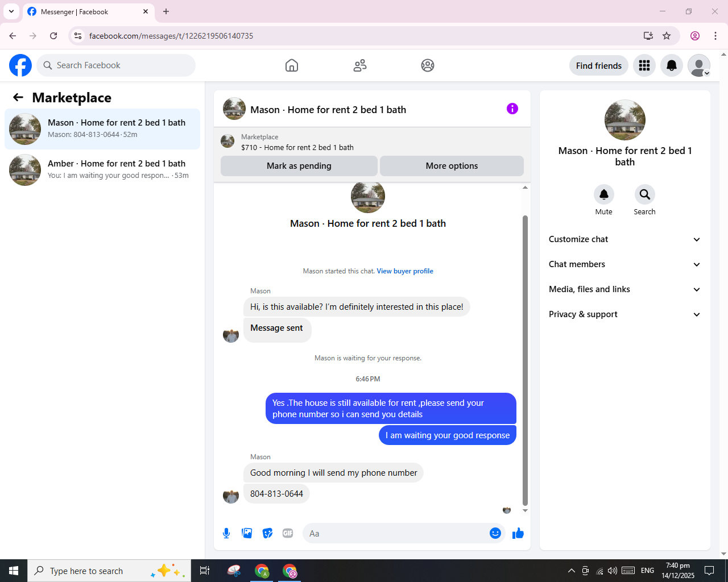Open the Facebook home logo

click(20, 65)
